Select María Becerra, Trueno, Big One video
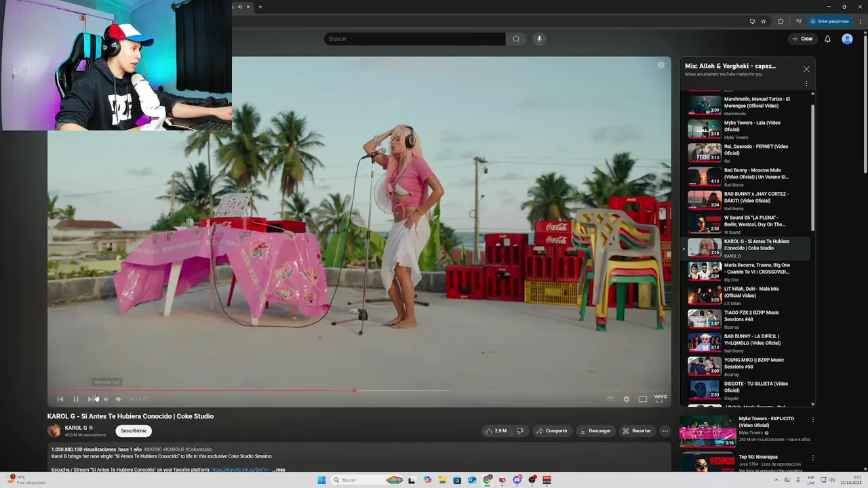The image size is (868, 488). 745,271
